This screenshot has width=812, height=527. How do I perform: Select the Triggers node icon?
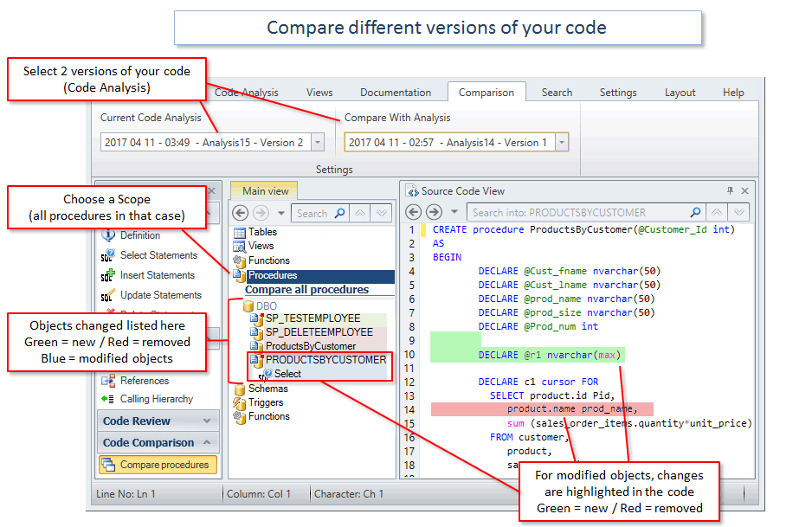click(237, 402)
